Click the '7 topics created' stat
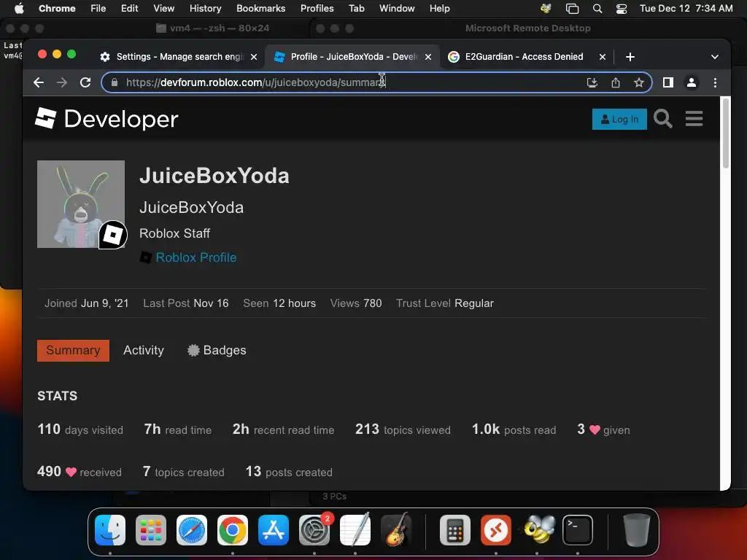Screen dimensions: 747x560 183,472
